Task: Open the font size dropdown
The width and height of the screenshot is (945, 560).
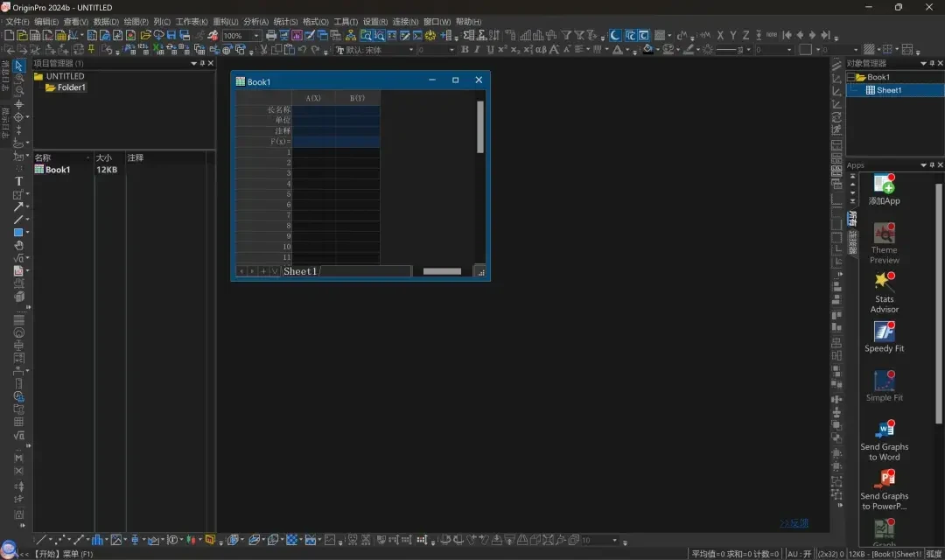Action: tap(452, 49)
